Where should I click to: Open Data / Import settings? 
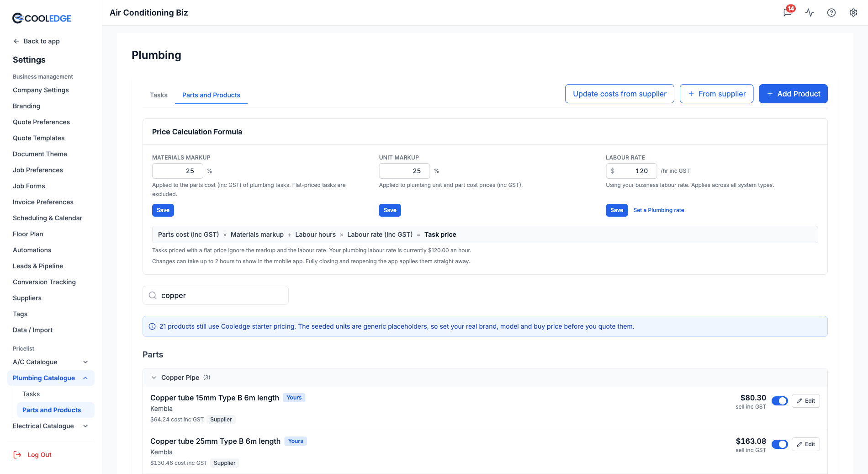pos(32,330)
